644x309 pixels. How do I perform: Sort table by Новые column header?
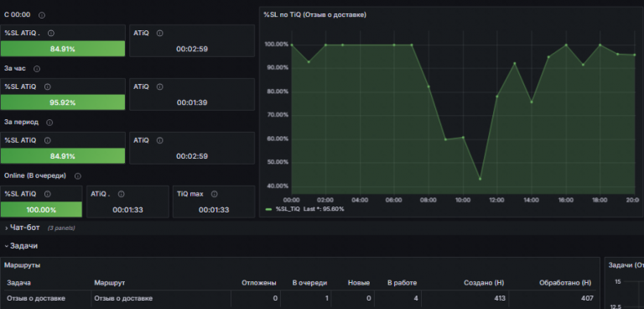click(359, 283)
